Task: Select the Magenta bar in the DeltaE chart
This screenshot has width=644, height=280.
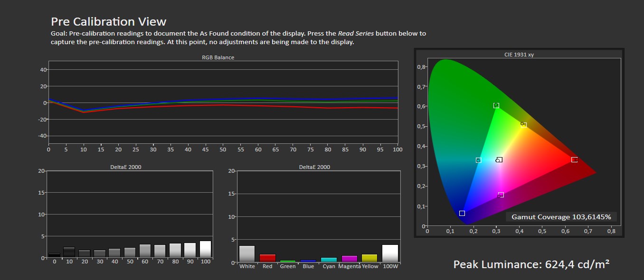Action: (x=349, y=259)
